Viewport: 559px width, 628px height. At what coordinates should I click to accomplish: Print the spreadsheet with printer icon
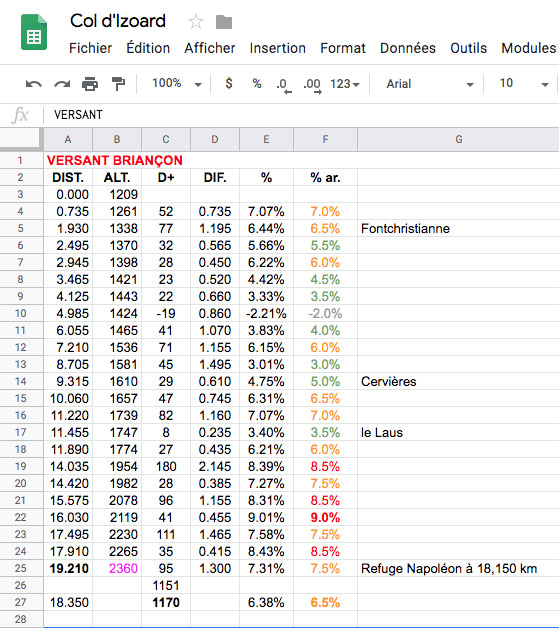click(90, 84)
